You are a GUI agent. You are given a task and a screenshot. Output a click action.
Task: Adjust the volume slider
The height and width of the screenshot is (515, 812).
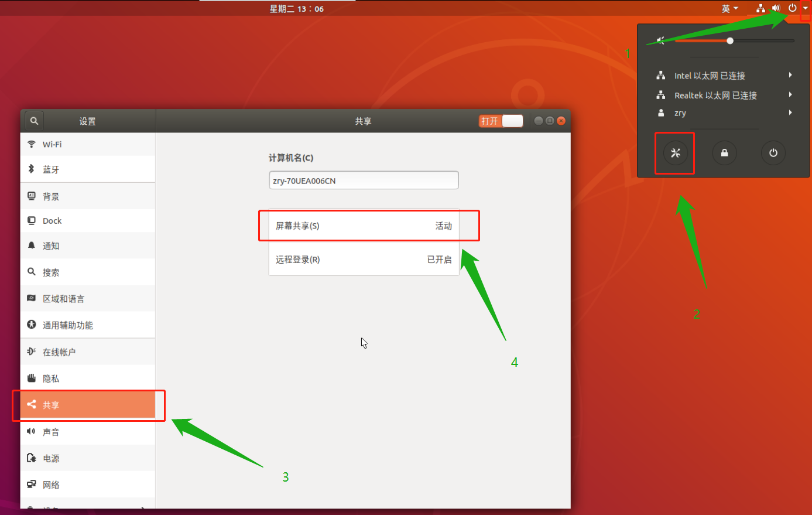pyautogui.click(x=729, y=40)
